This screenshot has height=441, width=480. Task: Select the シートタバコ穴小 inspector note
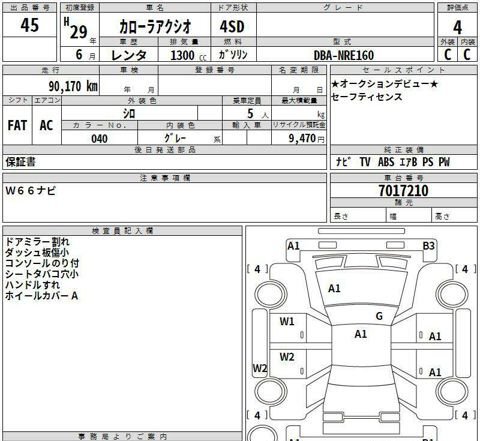point(42,274)
